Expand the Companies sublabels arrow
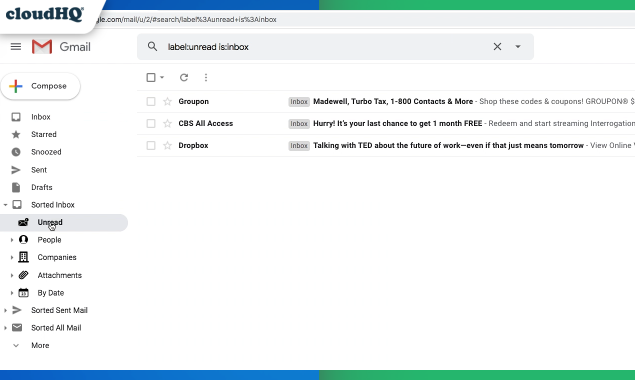This screenshot has width=635, height=380. coord(12,257)
